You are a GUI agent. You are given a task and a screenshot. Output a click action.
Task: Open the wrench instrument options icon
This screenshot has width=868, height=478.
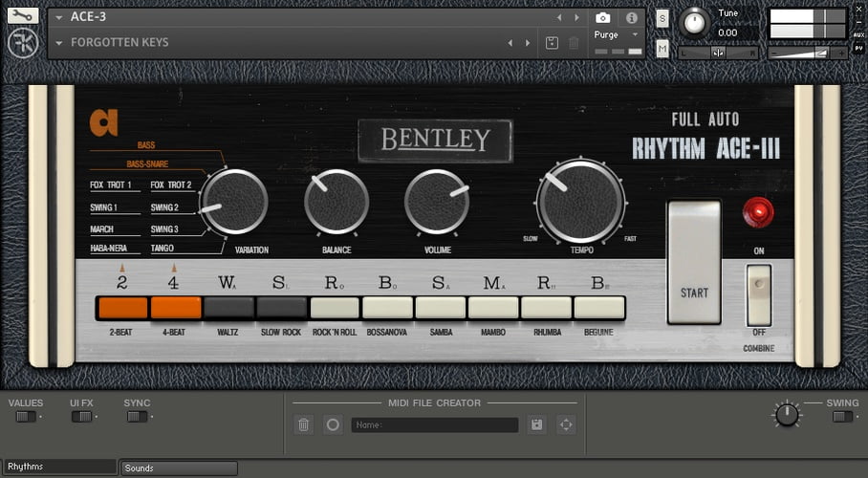(x=22, y=15)
